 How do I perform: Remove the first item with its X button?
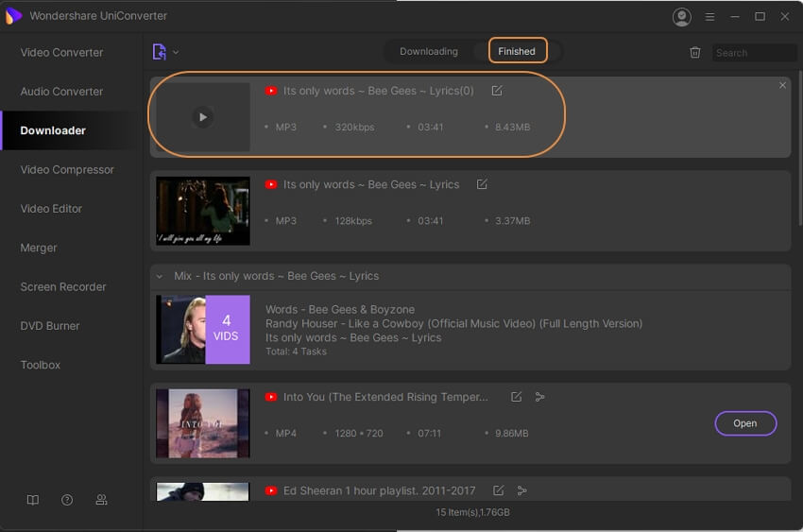[782, 85]
